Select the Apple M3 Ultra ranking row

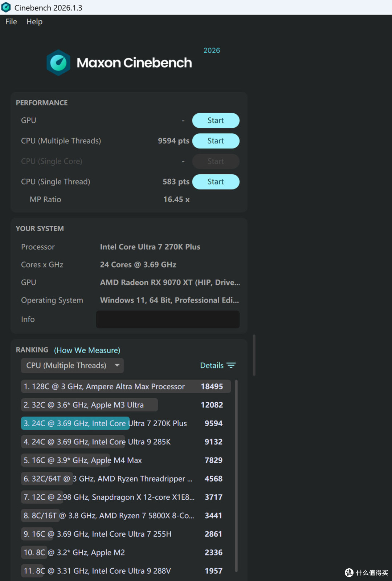[x=126, y=405]
